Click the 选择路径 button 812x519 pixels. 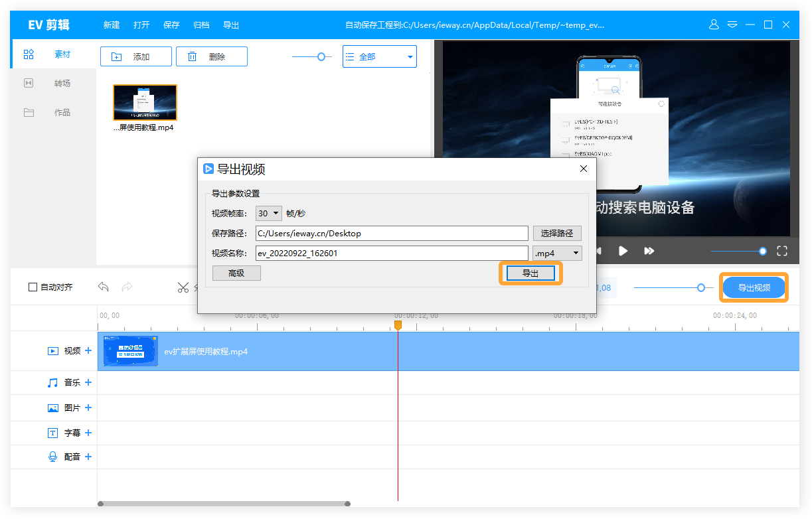pos(557,234)
